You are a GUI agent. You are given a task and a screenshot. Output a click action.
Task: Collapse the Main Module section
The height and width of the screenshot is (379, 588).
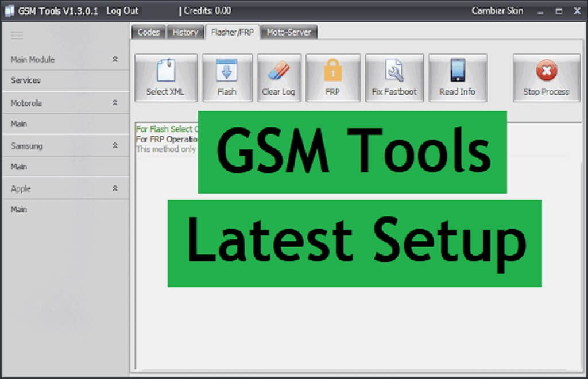pos(115,59)
